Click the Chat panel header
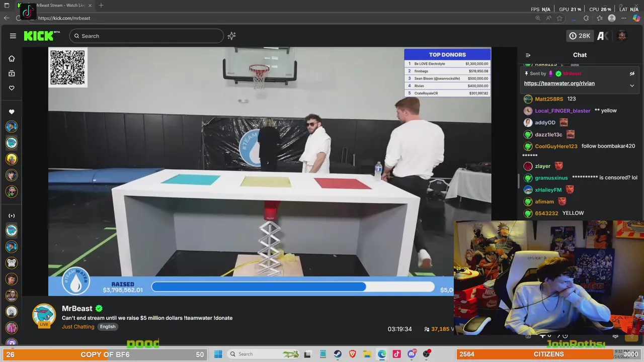The image size is (644, 362). coord(580,55)
